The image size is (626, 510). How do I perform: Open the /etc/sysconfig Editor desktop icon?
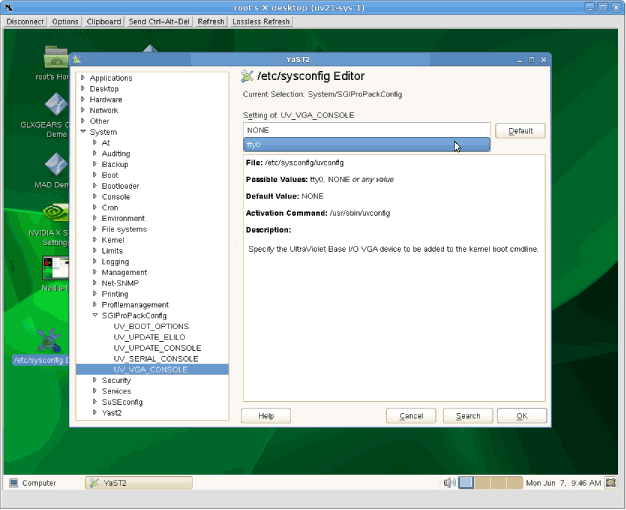pyautogui.click(x=50, y=341)
